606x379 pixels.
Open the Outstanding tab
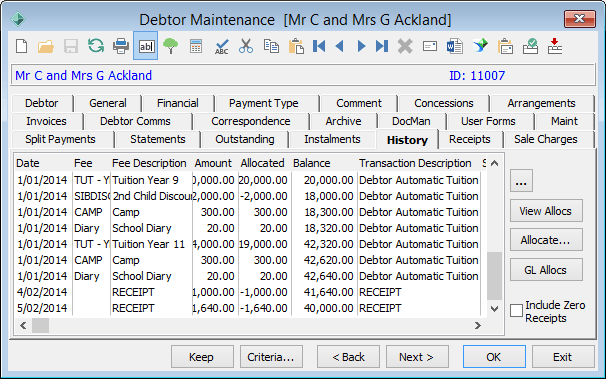tap(245, 139)
